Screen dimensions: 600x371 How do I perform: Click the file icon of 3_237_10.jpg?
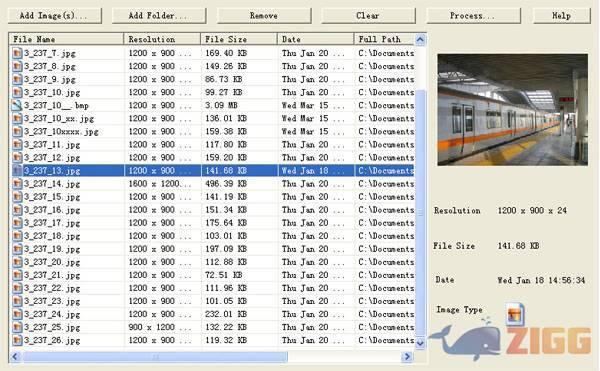17,92
